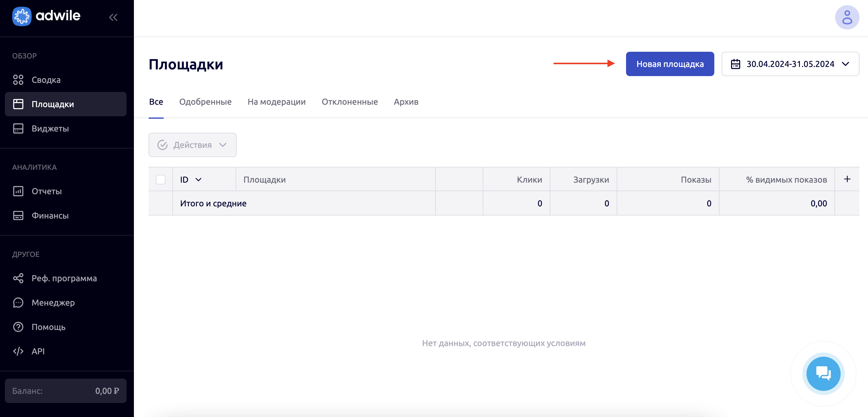The height and width of the screenshot is (417, 868).
Task: Click the Баланс balance box
Action: pos(65,391)
